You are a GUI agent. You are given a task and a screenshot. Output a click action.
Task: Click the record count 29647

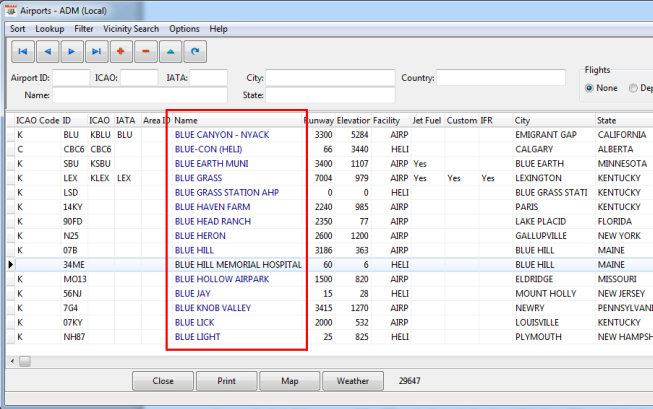click(409, 381)
